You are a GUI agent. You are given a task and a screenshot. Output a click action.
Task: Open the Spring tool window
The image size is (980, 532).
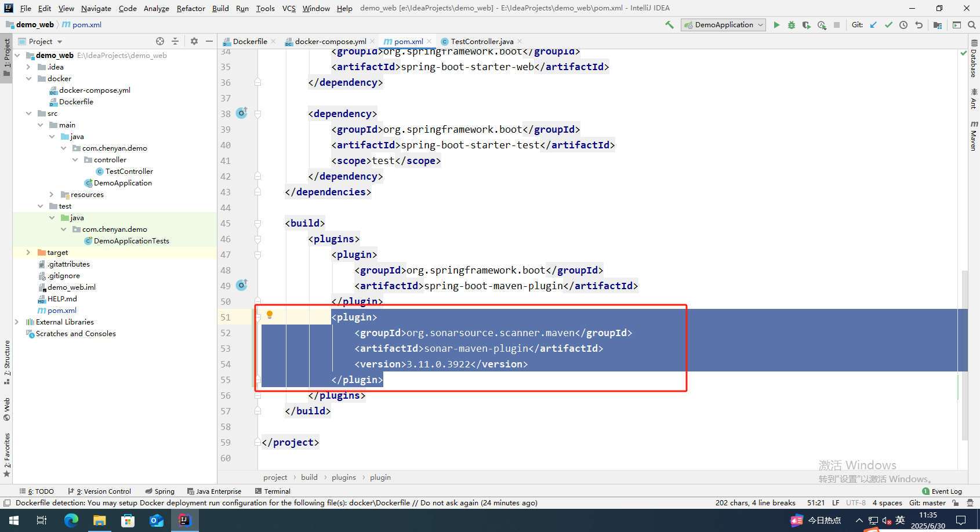coord(160,491)
